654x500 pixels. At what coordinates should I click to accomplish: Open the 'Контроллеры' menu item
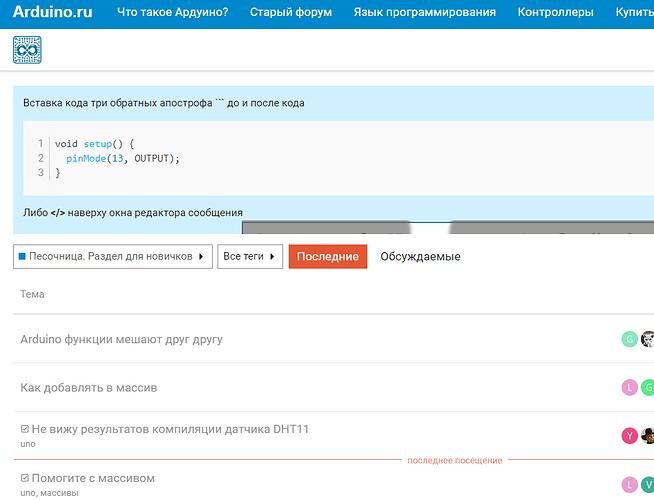[556, 12]
